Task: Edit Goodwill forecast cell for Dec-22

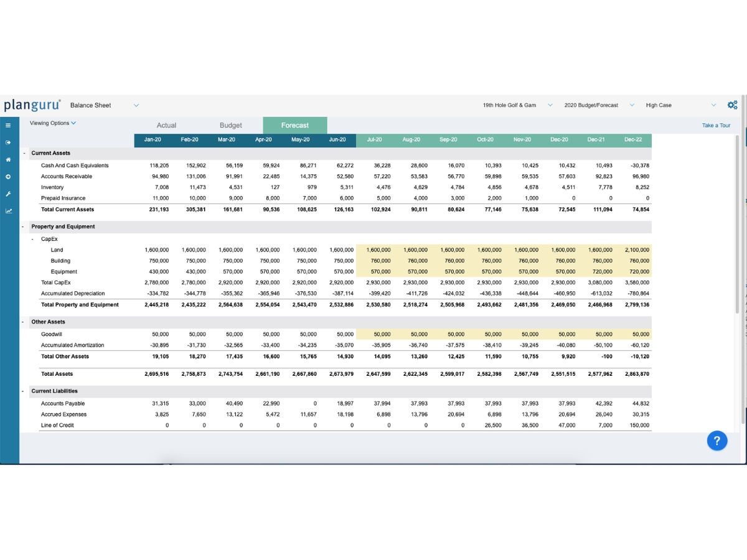Action: [x=633, y=334]
